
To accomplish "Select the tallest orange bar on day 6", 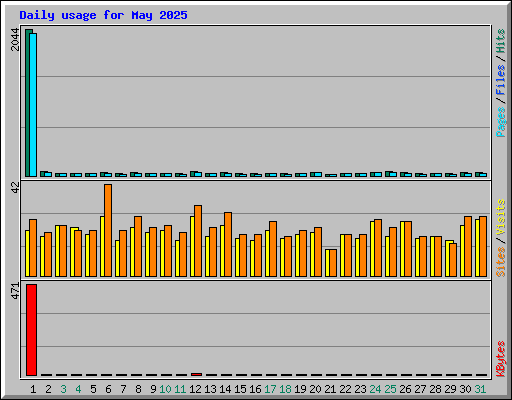I will pyautogui.click(x=108, y=230).
